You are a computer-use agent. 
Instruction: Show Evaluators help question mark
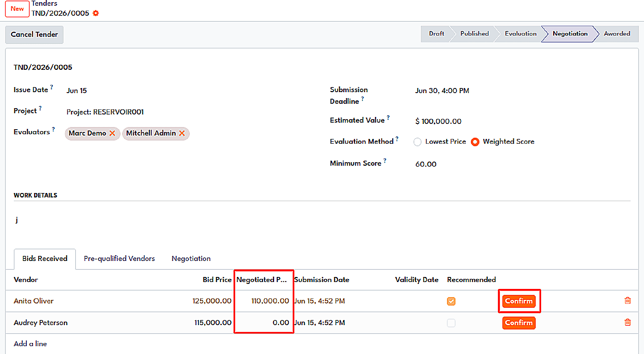point(54,129)
